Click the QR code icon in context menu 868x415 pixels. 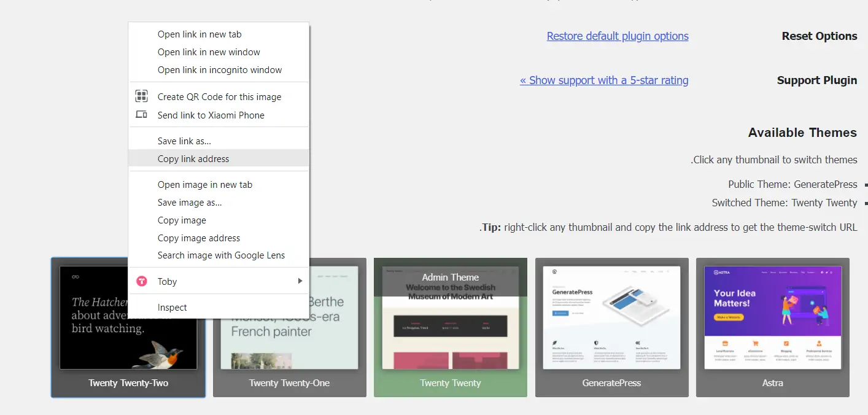point(141,96)
